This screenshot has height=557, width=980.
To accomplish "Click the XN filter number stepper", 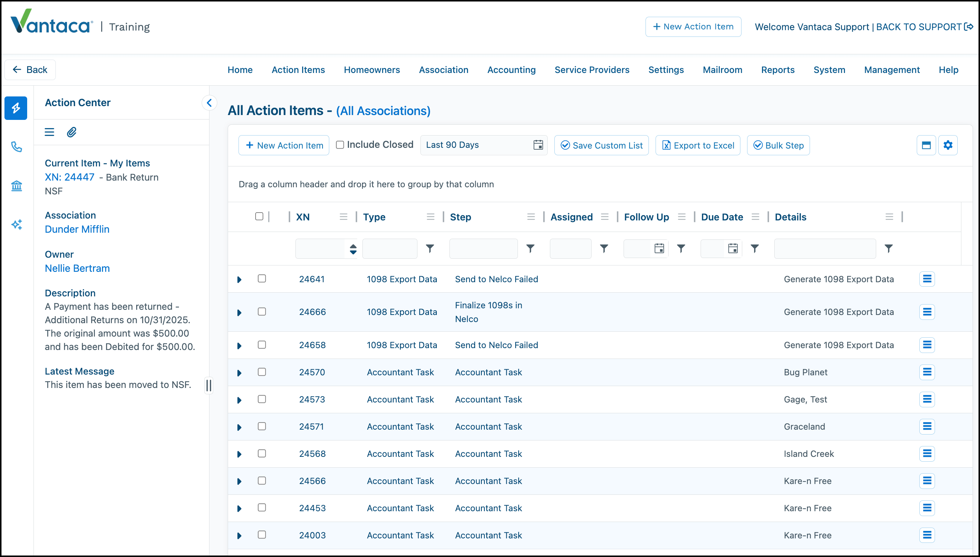I will 353,249.
